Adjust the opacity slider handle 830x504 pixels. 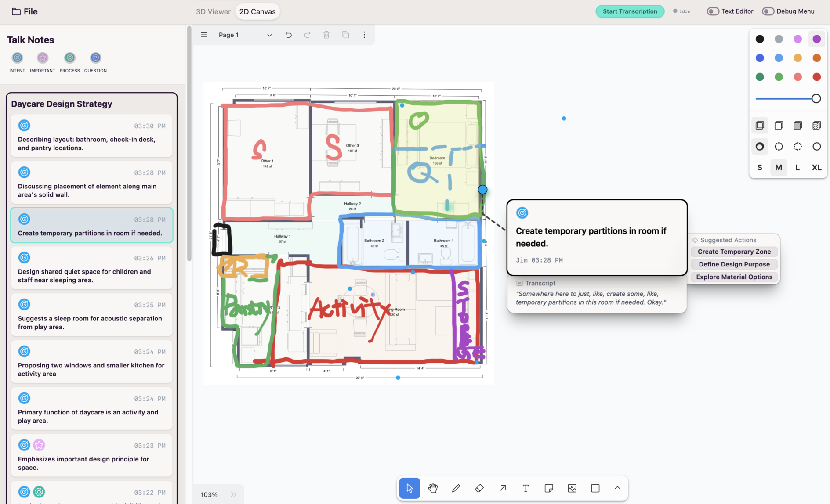click(816, 99)
